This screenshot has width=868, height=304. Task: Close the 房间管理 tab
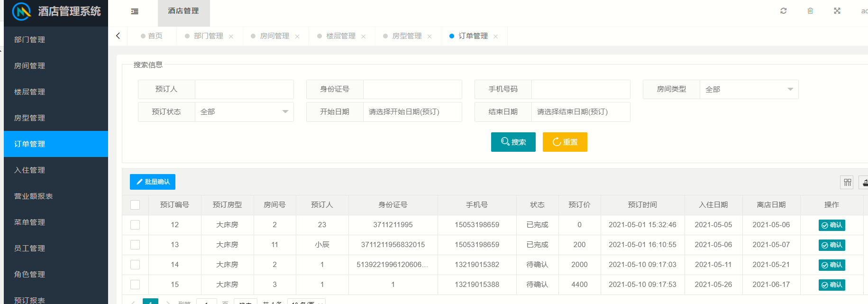(x=297, y=37)
